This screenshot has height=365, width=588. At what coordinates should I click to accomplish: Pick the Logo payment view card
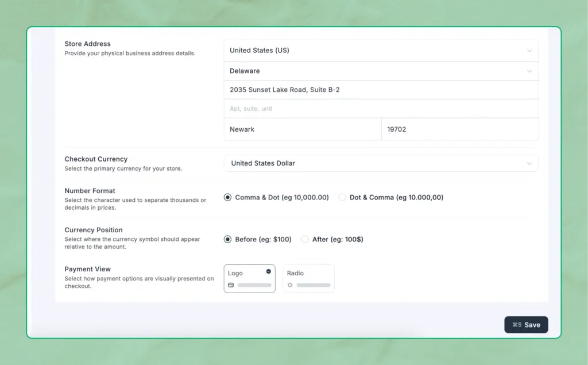[249, 278]
